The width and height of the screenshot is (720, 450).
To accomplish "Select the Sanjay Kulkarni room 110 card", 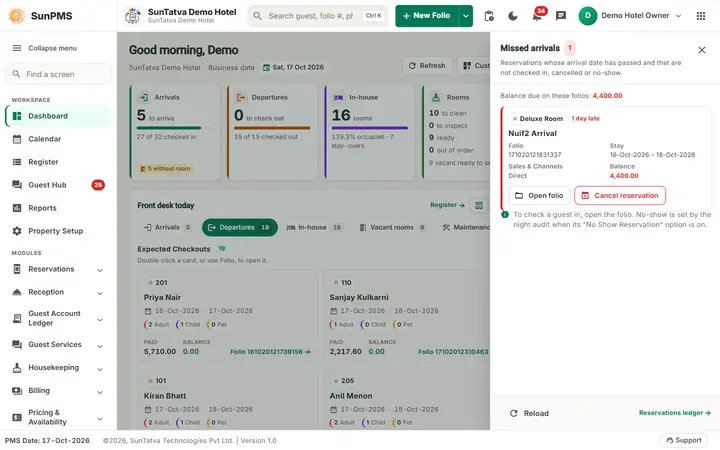I will coord(407,318).
